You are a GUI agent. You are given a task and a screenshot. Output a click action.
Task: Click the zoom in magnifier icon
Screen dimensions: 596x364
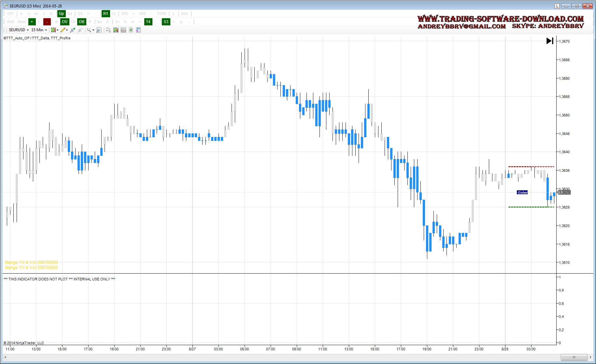click(x=72, y=30)
